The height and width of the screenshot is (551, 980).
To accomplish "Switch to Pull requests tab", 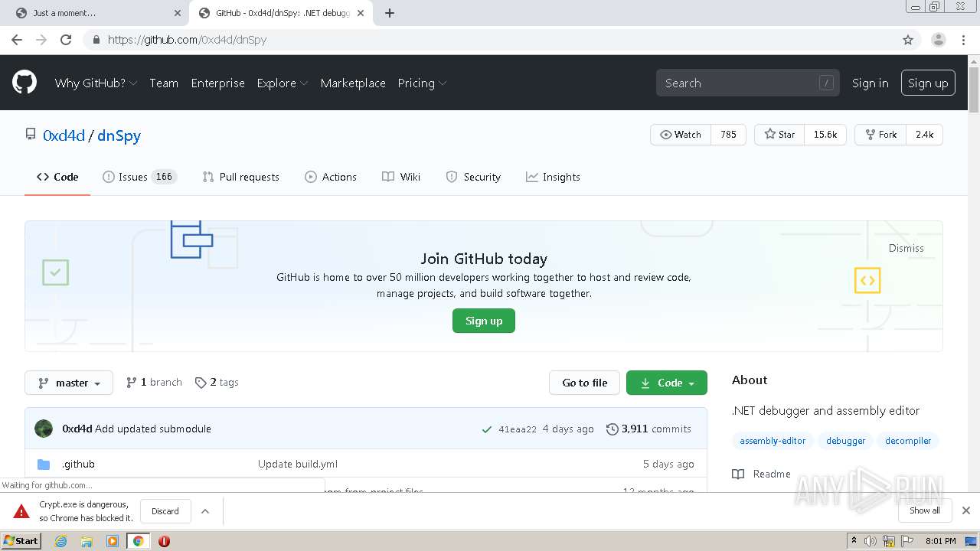I will (241, 177).
